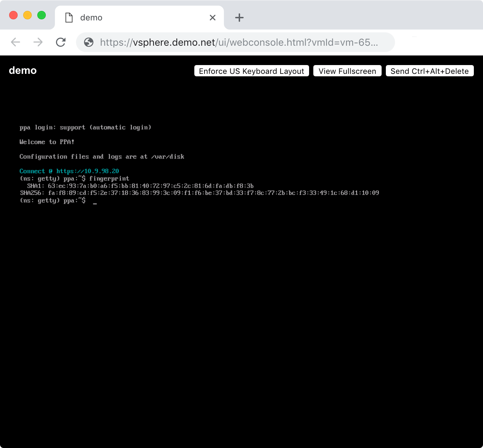This screenshot has width=483, height=448.
Task: Click Enforce US Keyboard Layout
Action: point(251,71)
